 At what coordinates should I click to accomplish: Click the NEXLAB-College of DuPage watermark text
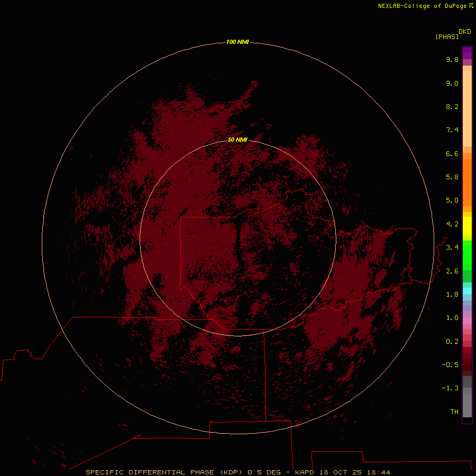(425, 6)
